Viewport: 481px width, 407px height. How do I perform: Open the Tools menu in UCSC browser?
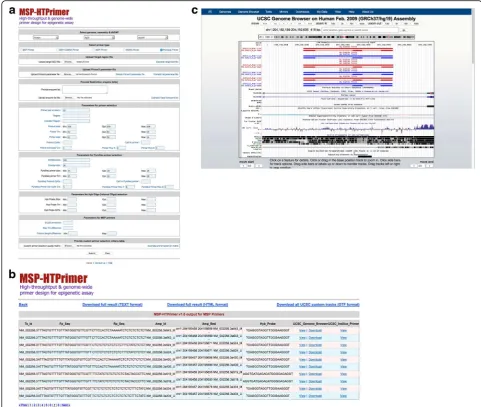[269, 12]
